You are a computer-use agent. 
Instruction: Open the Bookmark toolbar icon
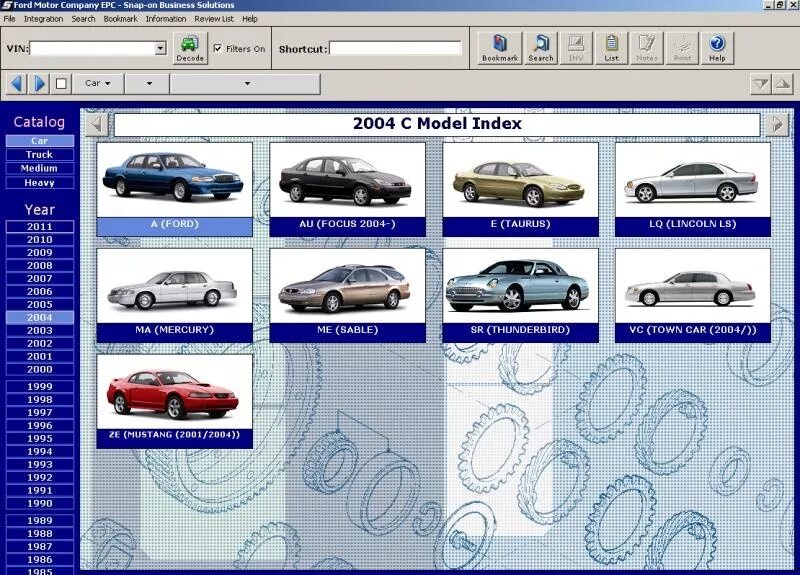click(499, 48)
